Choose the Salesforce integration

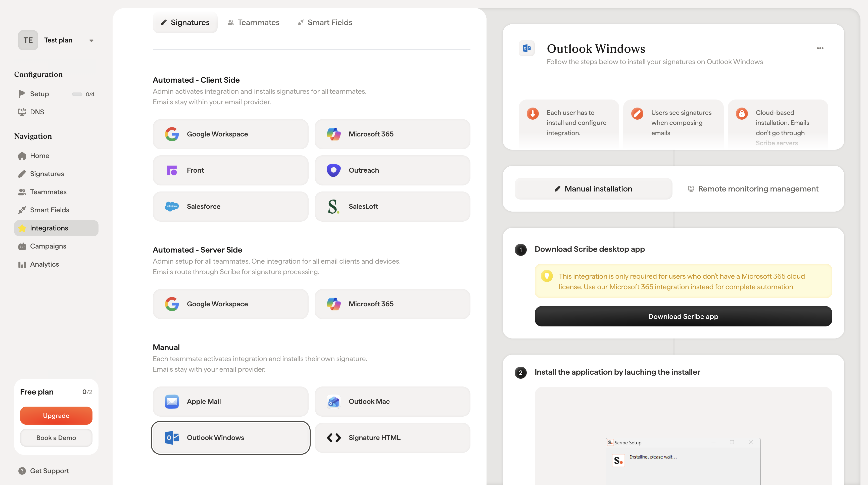coord(230,207)
